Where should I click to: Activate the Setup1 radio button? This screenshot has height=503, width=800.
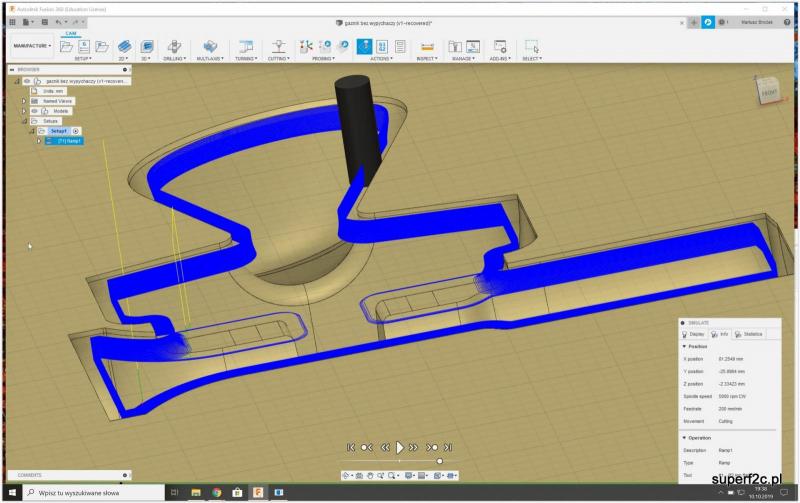point(76,131)
